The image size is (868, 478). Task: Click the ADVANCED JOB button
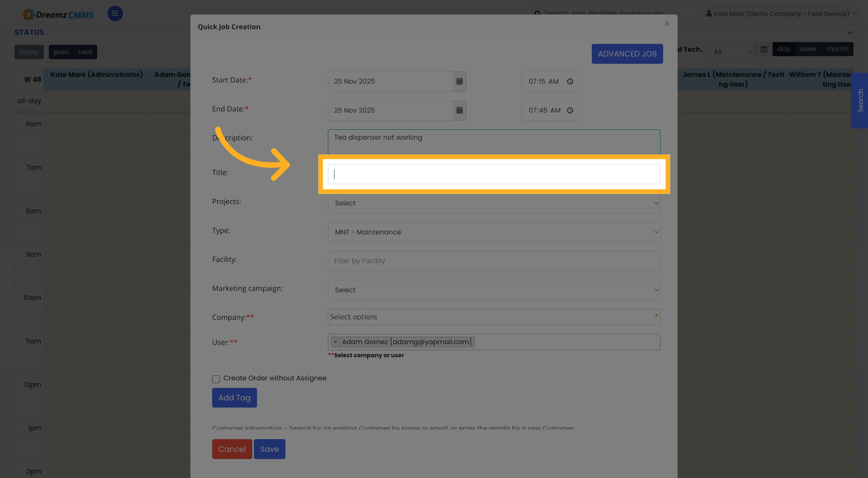627,53
